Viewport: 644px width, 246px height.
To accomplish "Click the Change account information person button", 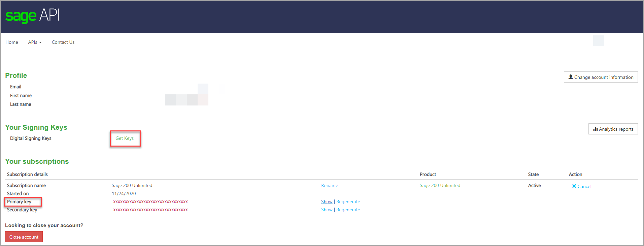I will [601, 77].
